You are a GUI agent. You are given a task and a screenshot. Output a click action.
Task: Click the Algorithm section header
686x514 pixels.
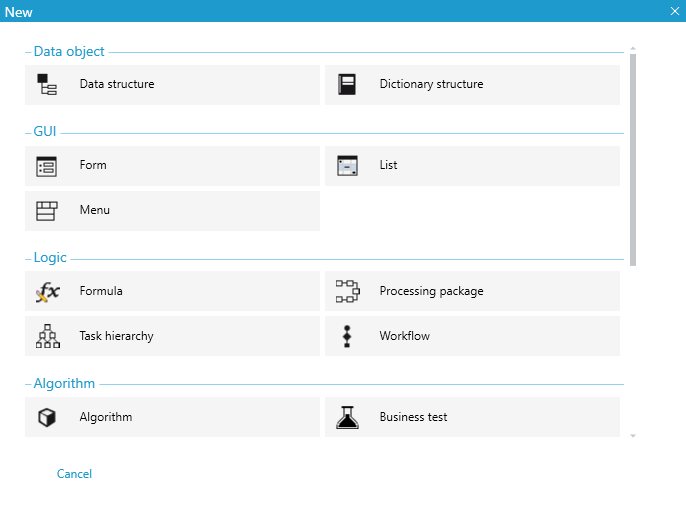pos(64,384)
